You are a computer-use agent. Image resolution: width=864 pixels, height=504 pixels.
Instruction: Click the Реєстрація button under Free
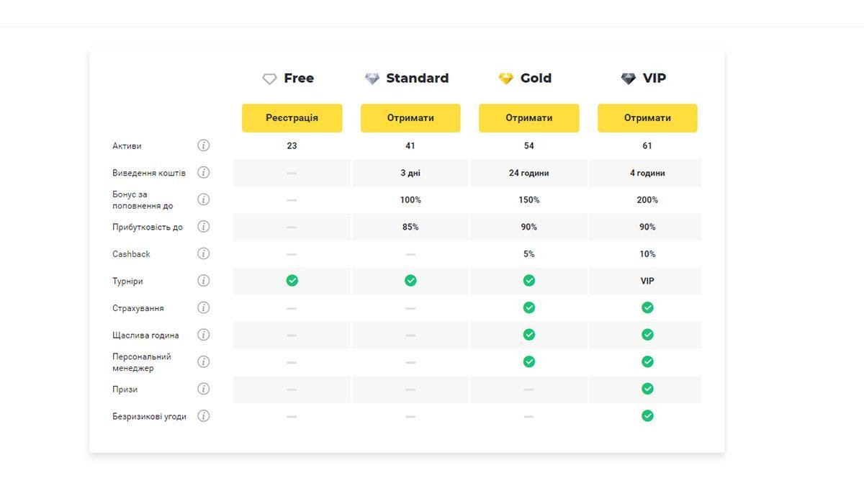coord(292,118)
